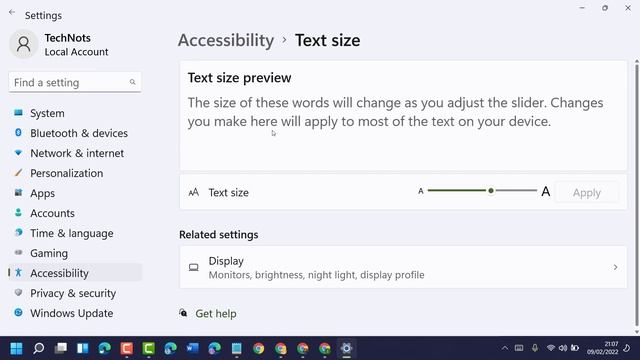Image resolution: width=640 pixels, height=360 pixels.
Task: Open the Windows Start menu
Action: [x=17, y=348]
